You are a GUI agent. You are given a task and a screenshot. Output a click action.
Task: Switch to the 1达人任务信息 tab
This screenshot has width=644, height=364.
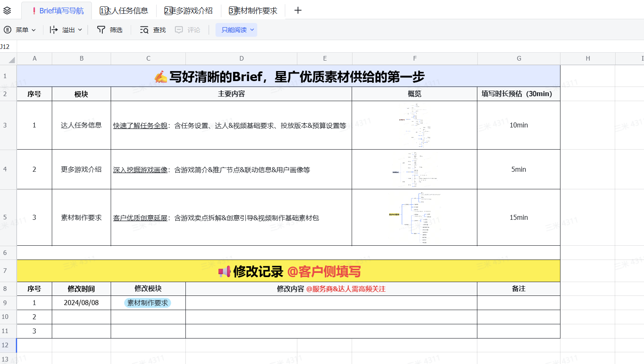point(124,10)
